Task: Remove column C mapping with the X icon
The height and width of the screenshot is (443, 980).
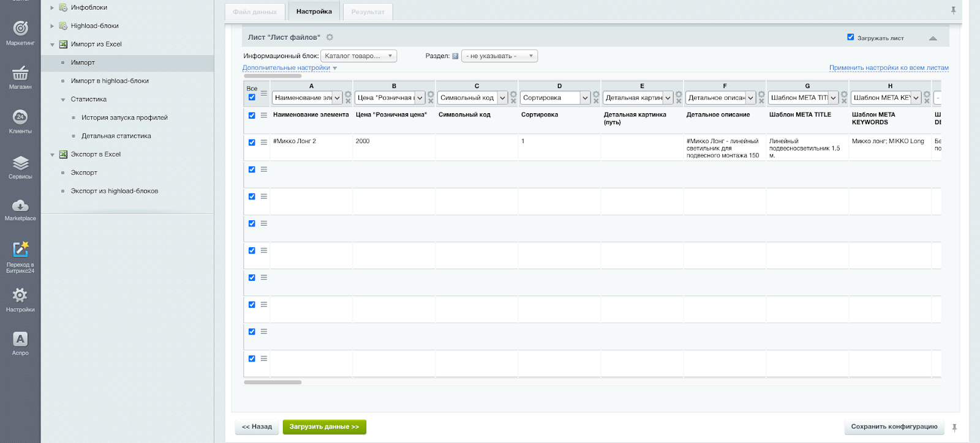Action: pyautogui.click(x=513, y=102)
